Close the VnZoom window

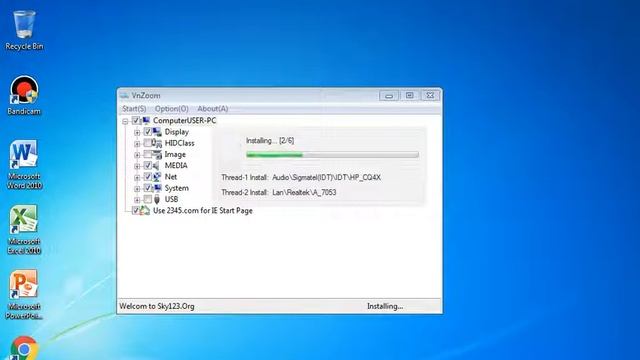point(430,96)
